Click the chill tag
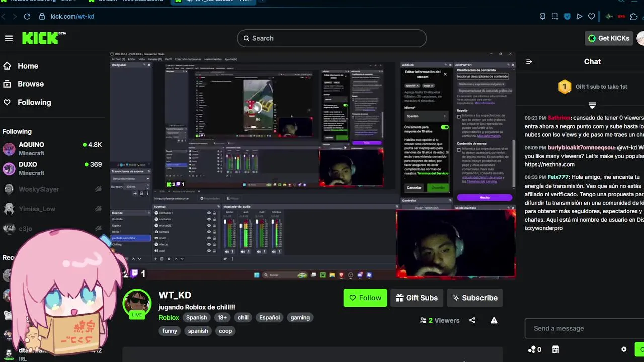 point(243,317)
